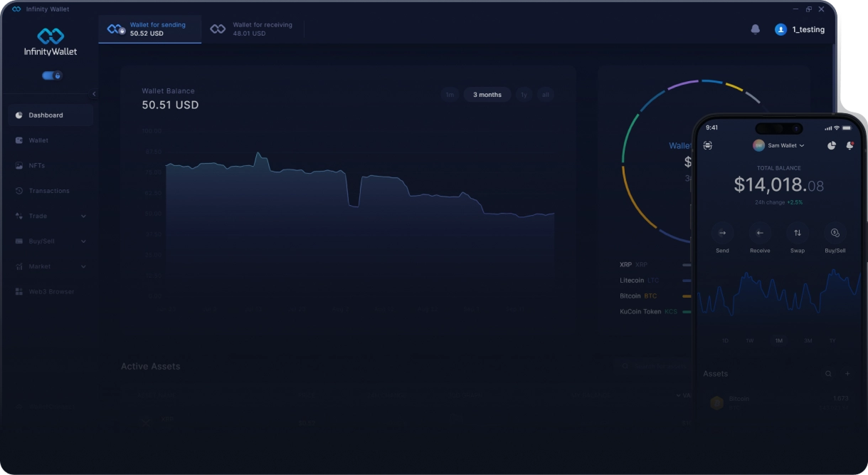Click the 50.51 USD wallet balance value

[171, 105]
